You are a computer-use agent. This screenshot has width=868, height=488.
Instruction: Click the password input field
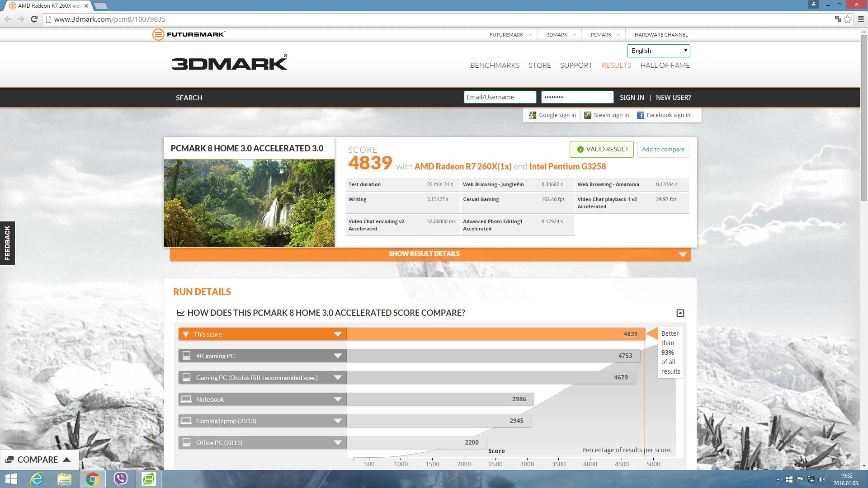click(x=577, y=97)
